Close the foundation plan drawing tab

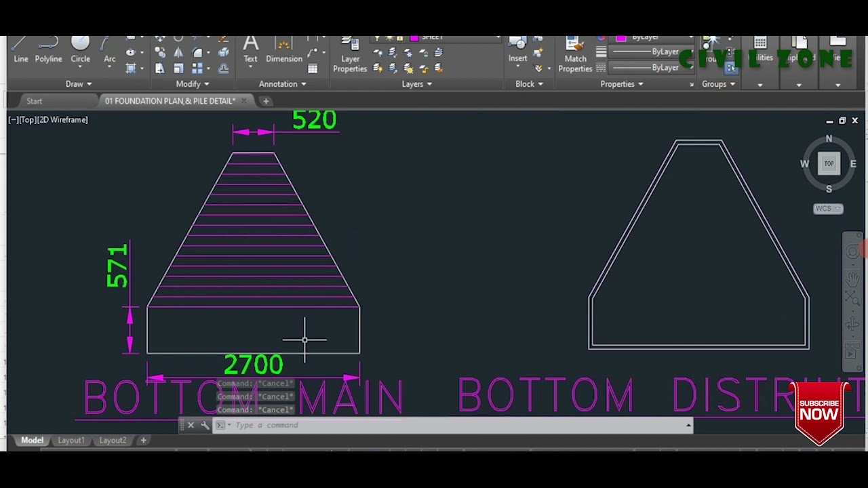click(244, 101)
